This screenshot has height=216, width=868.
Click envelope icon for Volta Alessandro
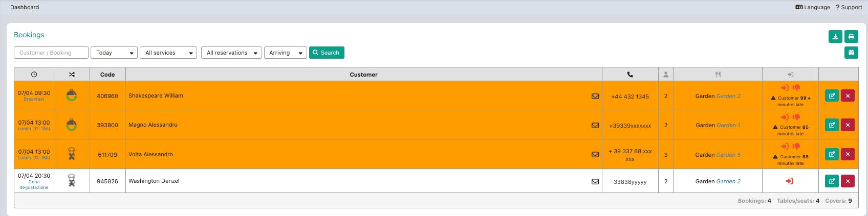click(x=595, y=154)
